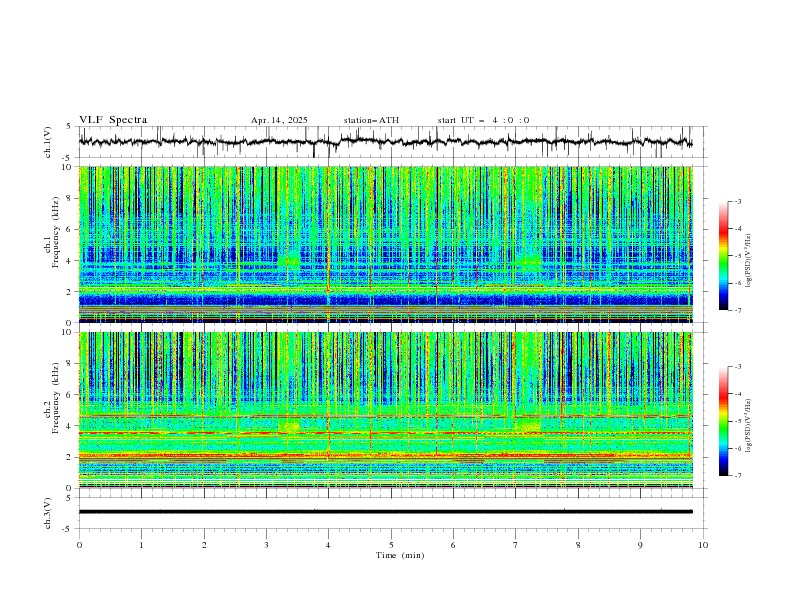Click the ch.1 PSD color scale bar
The image size is (792, 612).
[723, 256]
